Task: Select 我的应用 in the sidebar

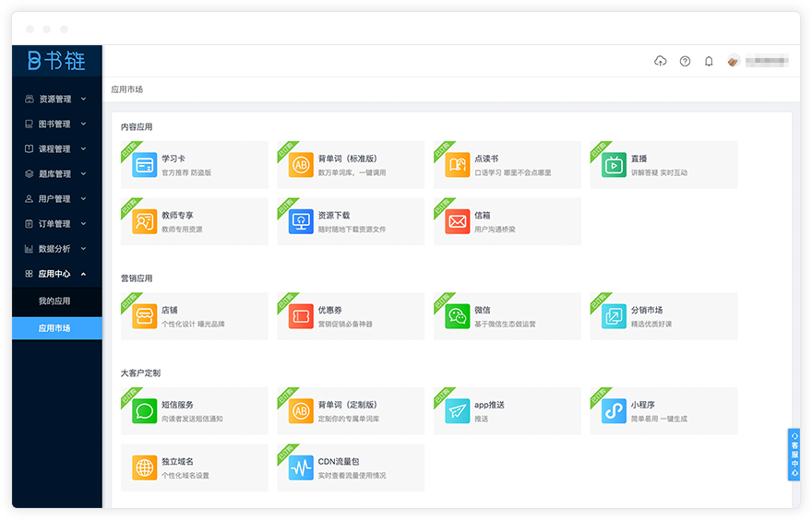Action: (x=54, y=301)
